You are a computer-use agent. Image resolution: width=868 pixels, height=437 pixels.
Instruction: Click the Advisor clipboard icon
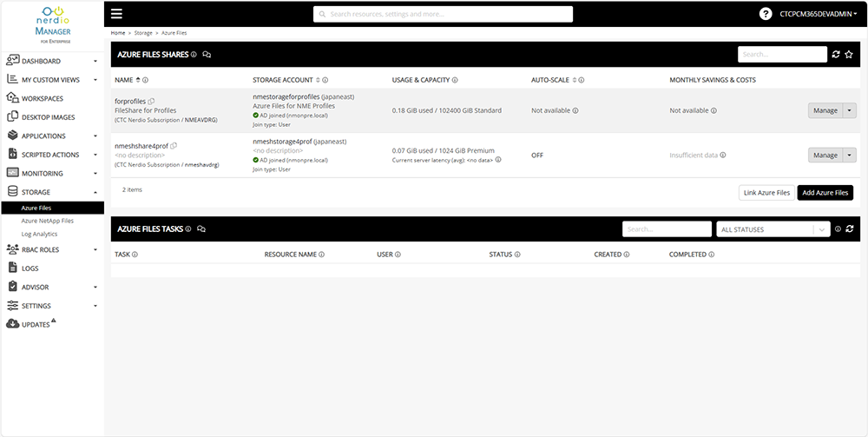tap(12, 287)
